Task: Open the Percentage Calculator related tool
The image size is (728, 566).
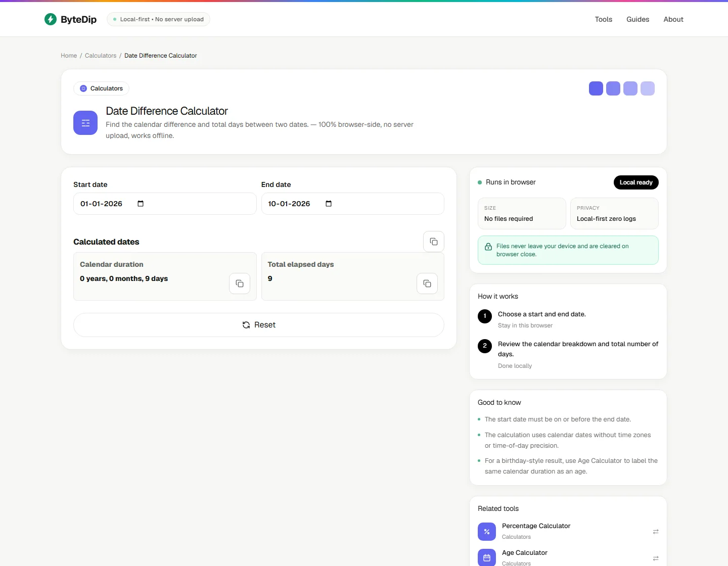Action: [x=568, y=532]
